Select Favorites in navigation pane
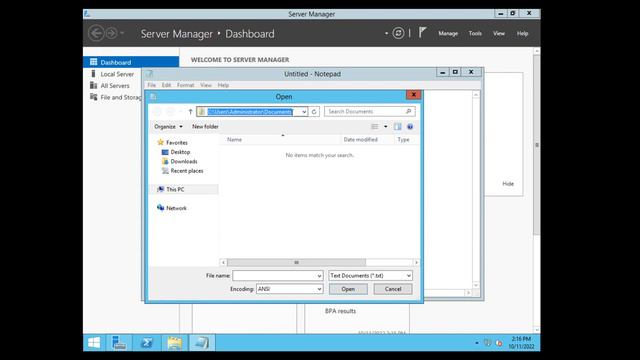 pos(176,142)
